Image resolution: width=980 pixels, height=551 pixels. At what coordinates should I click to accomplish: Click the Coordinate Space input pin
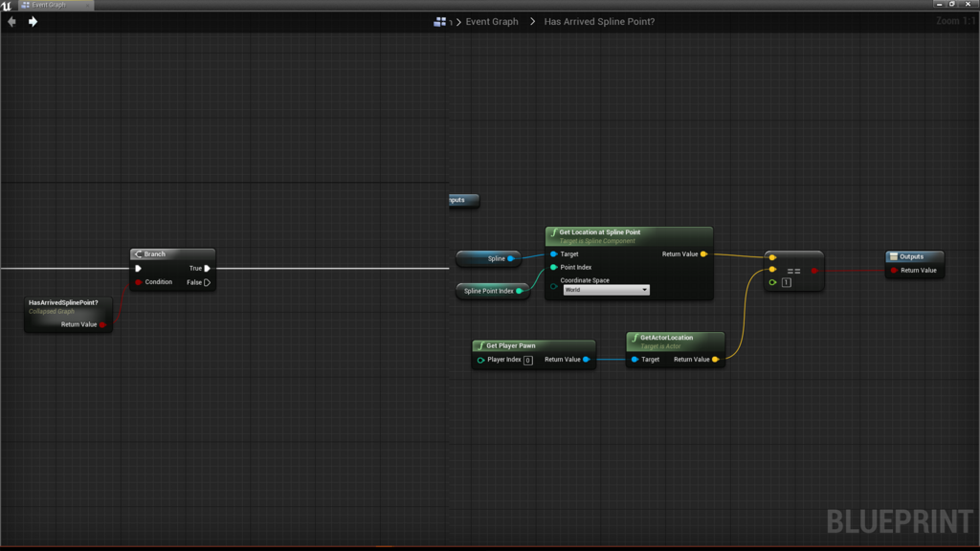point(554,287)
